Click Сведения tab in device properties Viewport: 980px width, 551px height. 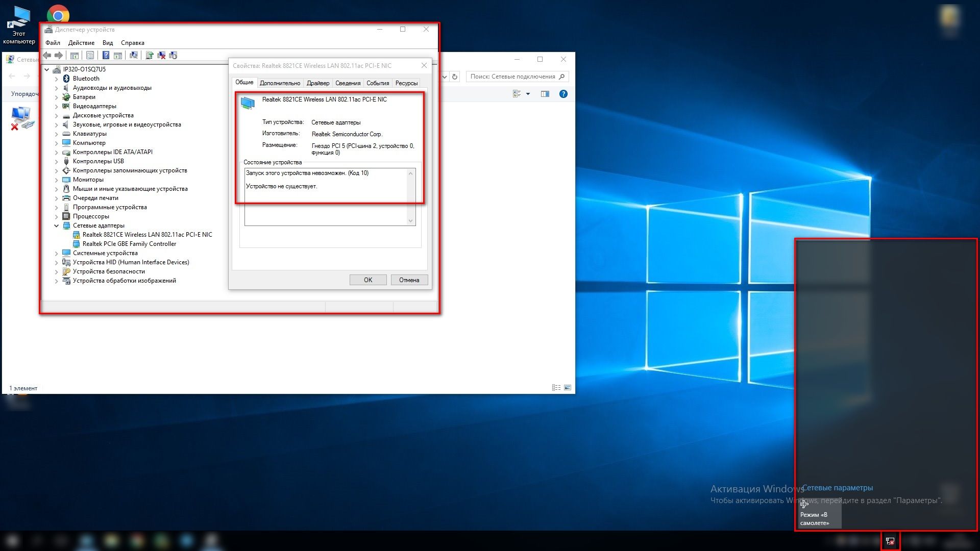pos(347,83)
